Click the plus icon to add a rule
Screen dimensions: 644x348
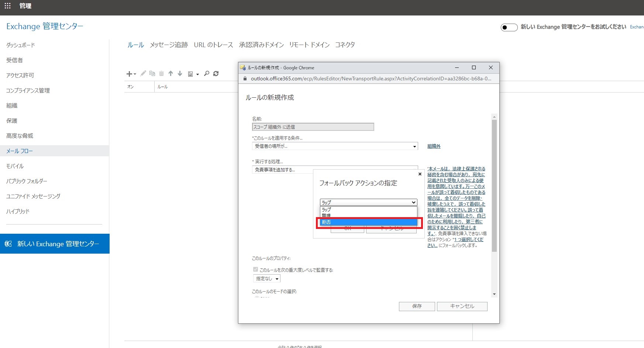pyautogui.click(x=130, y=74)
